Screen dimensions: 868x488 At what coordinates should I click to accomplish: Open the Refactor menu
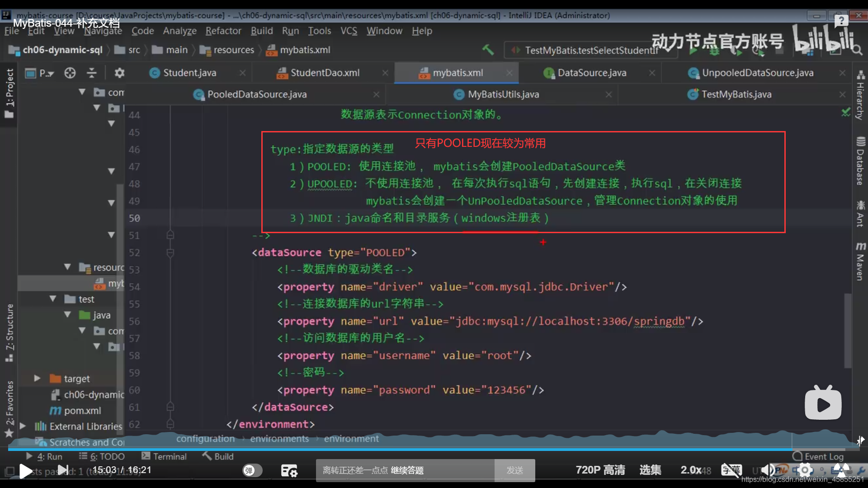click(x=223, y=31)
